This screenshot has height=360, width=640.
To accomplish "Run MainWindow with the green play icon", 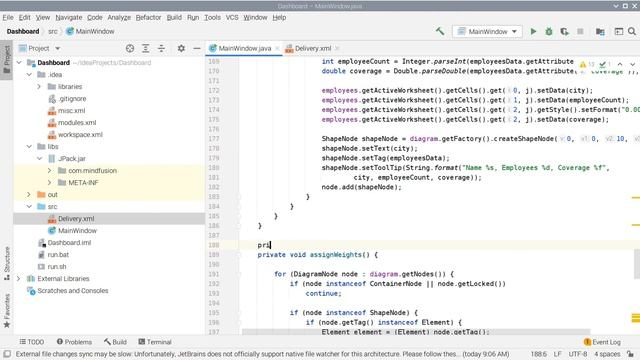I will [533, 31].
